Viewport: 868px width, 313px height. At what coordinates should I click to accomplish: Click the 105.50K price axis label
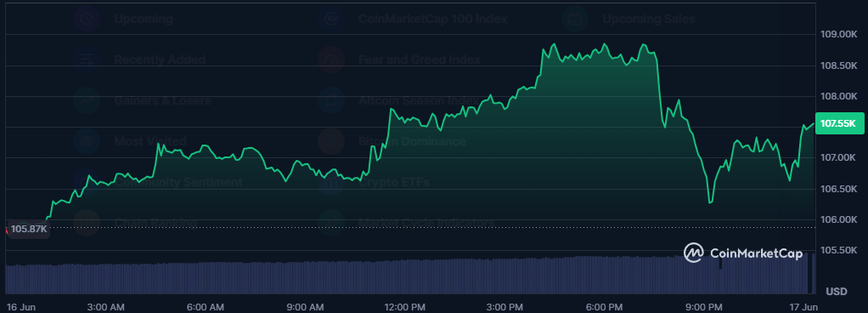838,250
